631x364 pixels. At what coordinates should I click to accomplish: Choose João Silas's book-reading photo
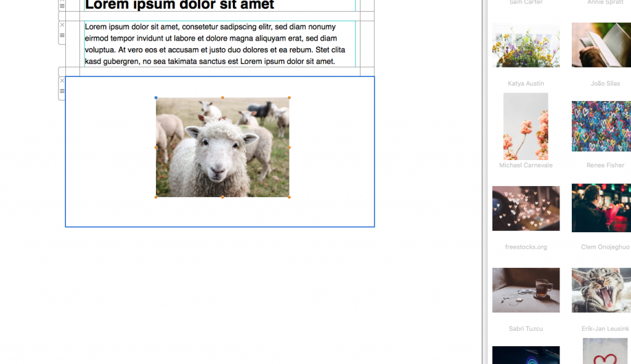click(601, 44)
